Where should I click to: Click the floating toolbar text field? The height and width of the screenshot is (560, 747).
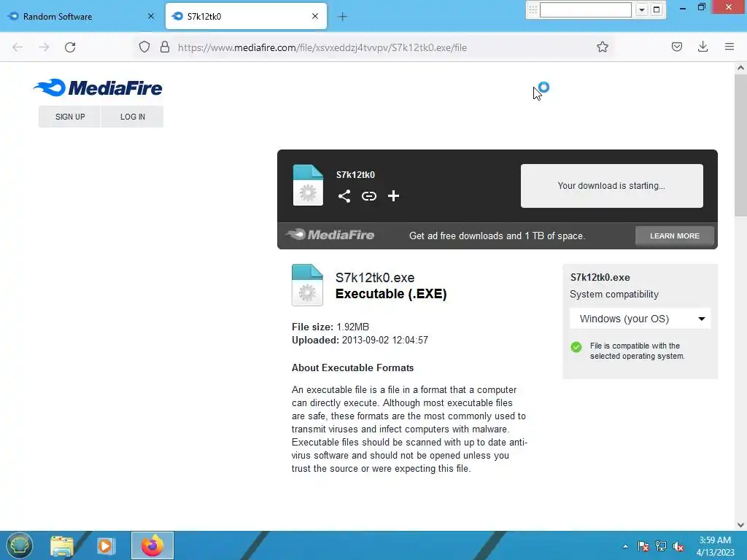586,9
